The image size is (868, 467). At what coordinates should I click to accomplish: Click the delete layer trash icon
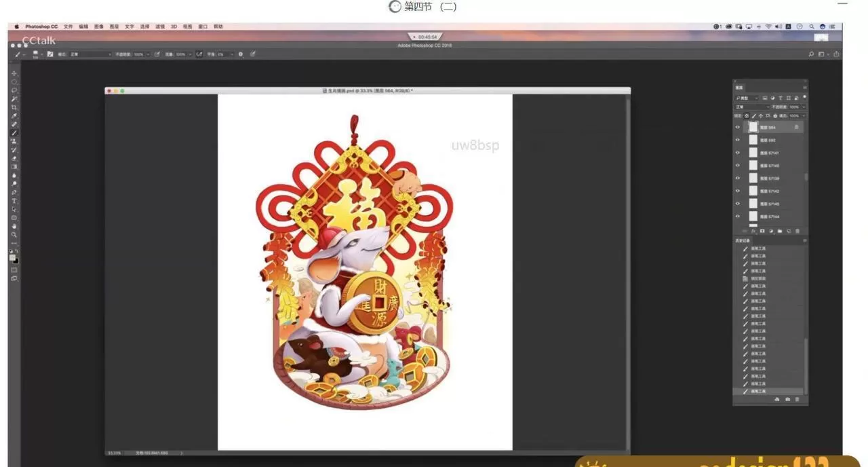click(x=797, y=231)
